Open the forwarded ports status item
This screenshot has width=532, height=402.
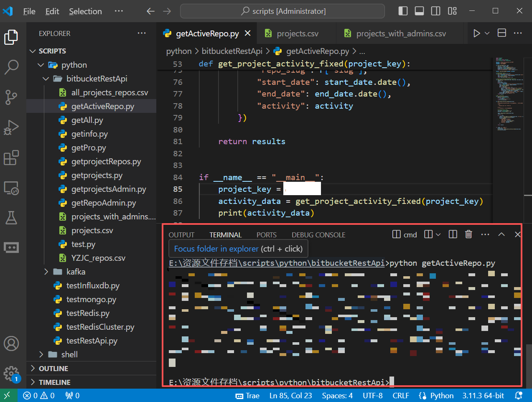[x=72, y=396]
